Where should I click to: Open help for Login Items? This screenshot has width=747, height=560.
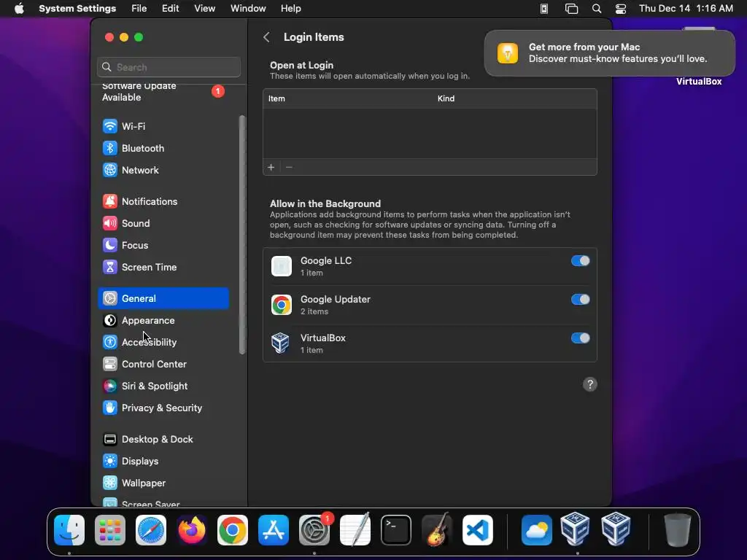[x=589, y=384]
